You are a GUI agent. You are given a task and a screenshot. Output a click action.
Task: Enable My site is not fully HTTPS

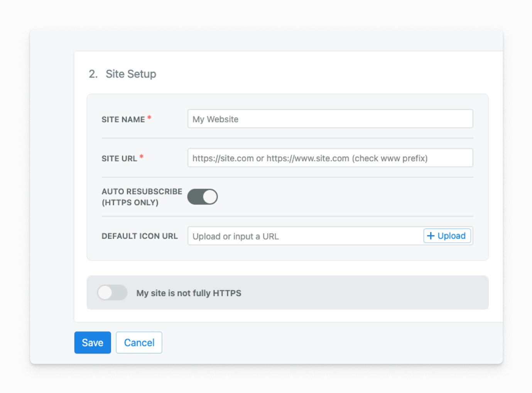[x=112, y=293]
